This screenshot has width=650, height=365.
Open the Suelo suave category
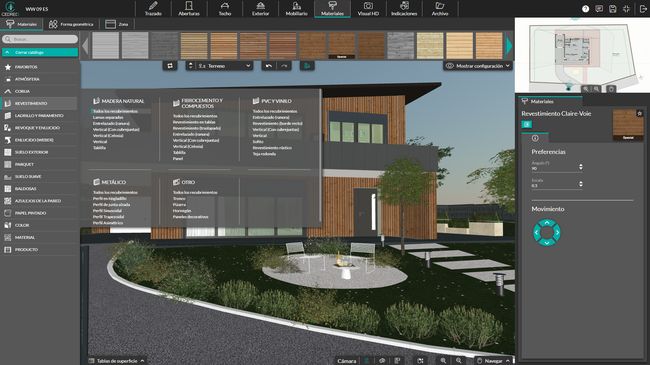[x=40, y=177]
